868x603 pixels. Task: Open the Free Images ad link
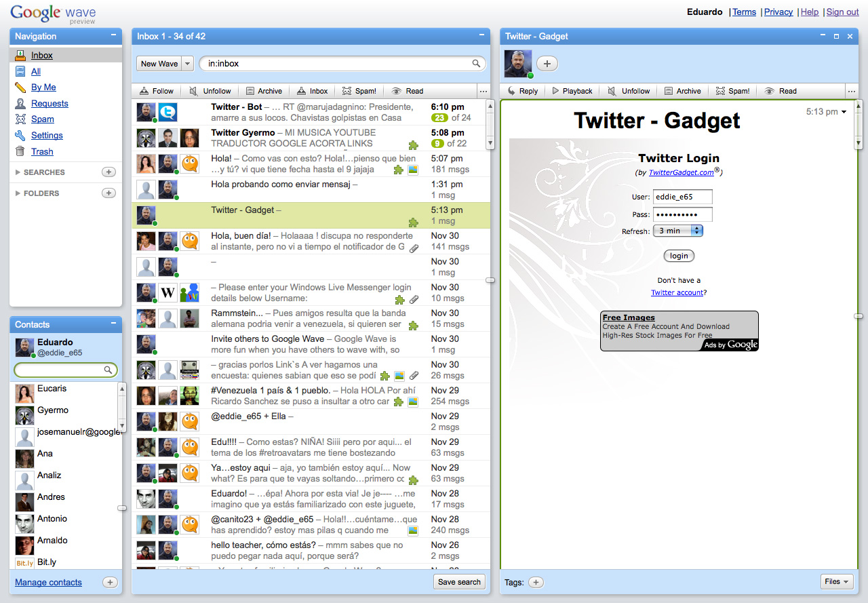629,317
